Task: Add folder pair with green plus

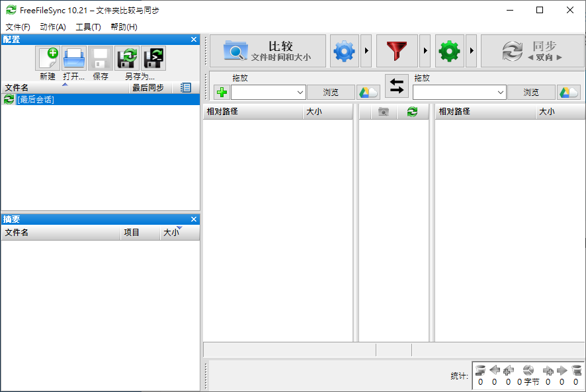Action: pyautogui.click(x=222, y=93)
